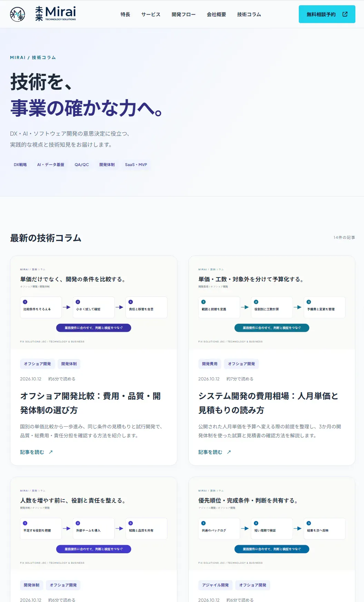Open thumbnail 人数を増やす前に、役割と責任を整える。
The width and height of the screenshot is (364, 602).
tap(94, 524)
